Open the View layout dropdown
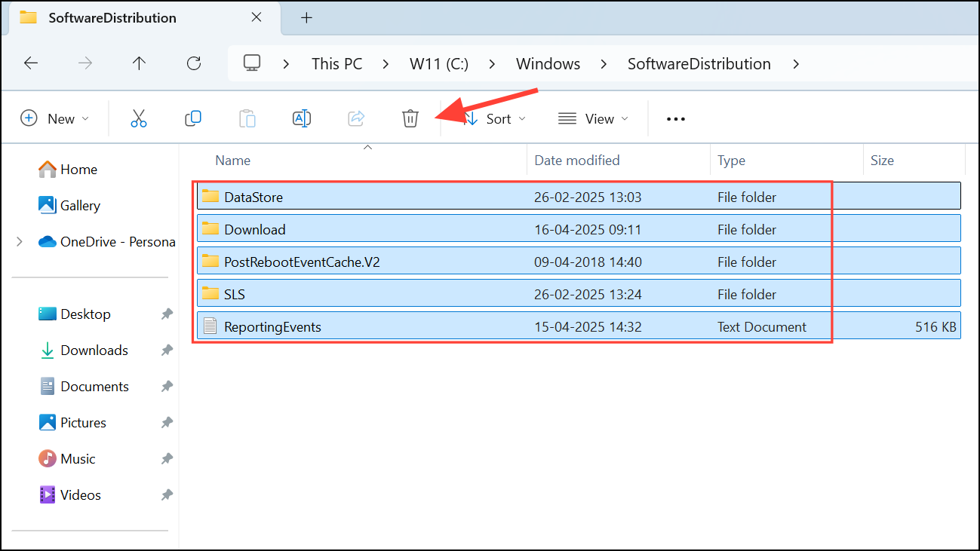980x551 pixels. (x=594, y=118)
